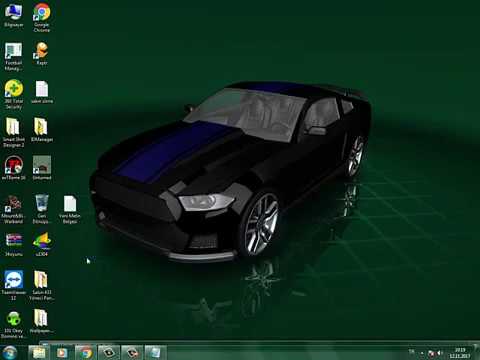
Task: Select the green alien-head icon
Action: coord(13,325)
